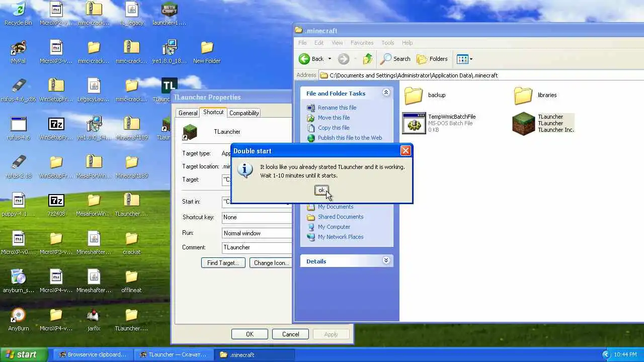Switch to Browservice clipboard taskbar item
Viewport: 644px width, 362px height.
(94, 354)
